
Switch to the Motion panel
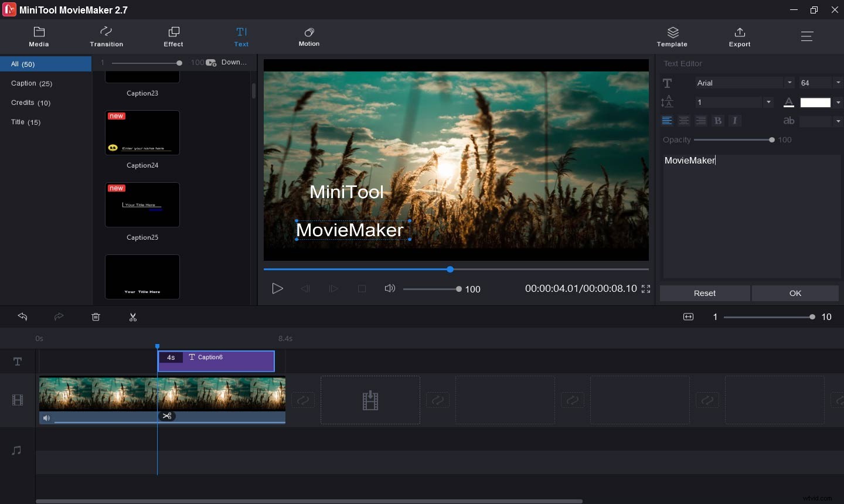(x=309, y=36)
